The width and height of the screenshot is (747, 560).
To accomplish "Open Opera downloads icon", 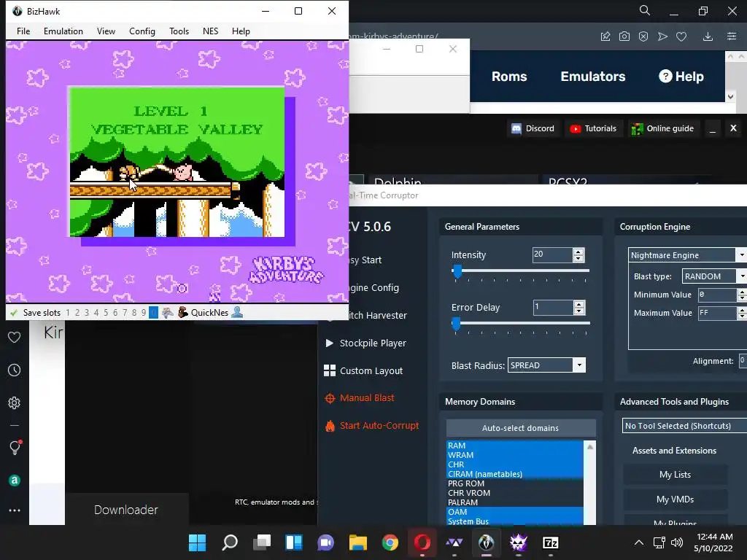I will point(708,36).
